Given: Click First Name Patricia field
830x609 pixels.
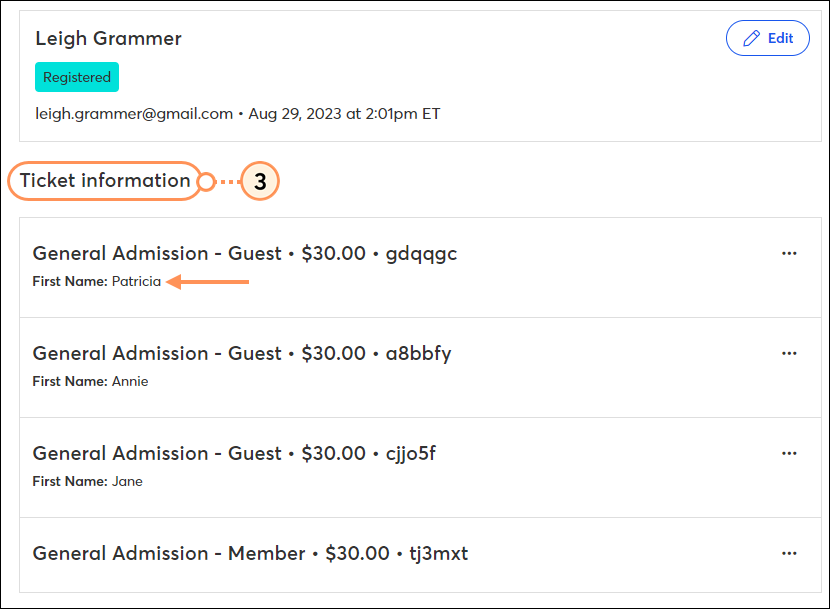Looking at the screenshot, I should point(97,281).
